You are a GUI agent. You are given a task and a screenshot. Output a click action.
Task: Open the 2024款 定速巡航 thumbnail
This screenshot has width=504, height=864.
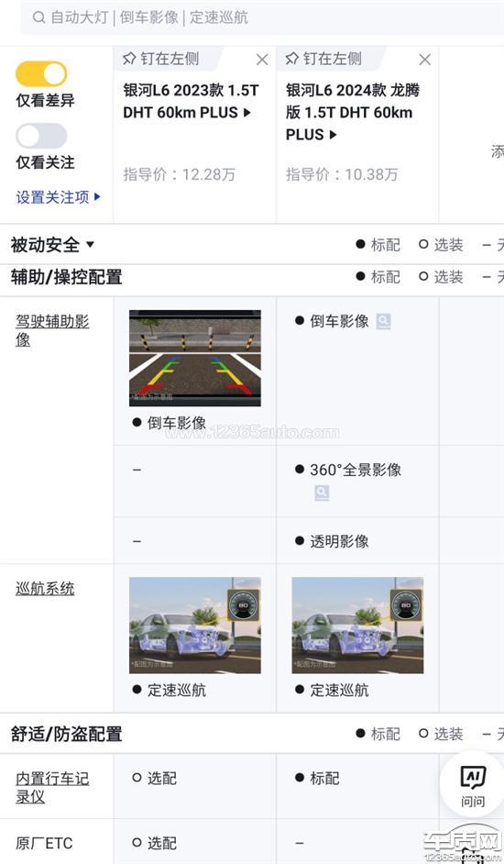[357, 626]
